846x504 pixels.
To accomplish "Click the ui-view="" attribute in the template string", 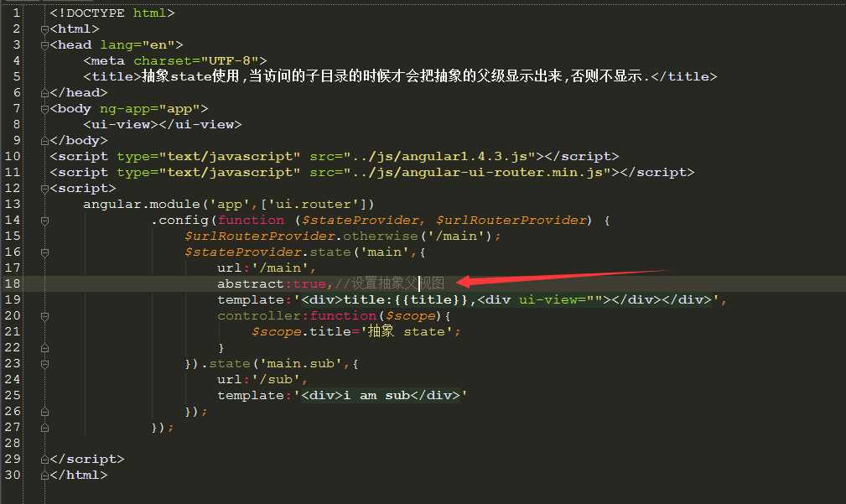I will [x=561, y=299].
